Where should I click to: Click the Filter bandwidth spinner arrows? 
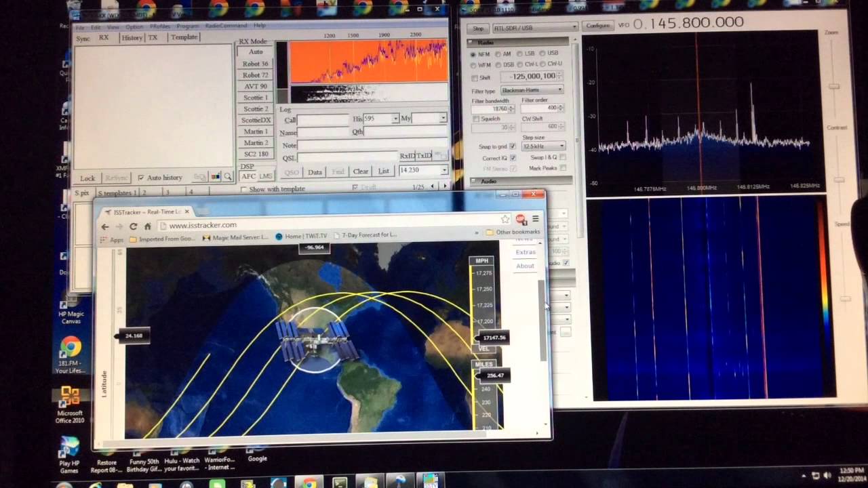511,109
